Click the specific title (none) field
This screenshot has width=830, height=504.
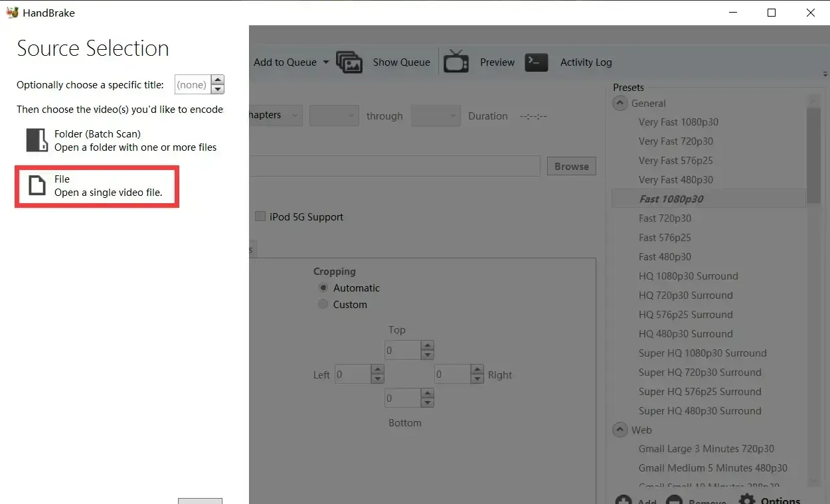(193, 84)
